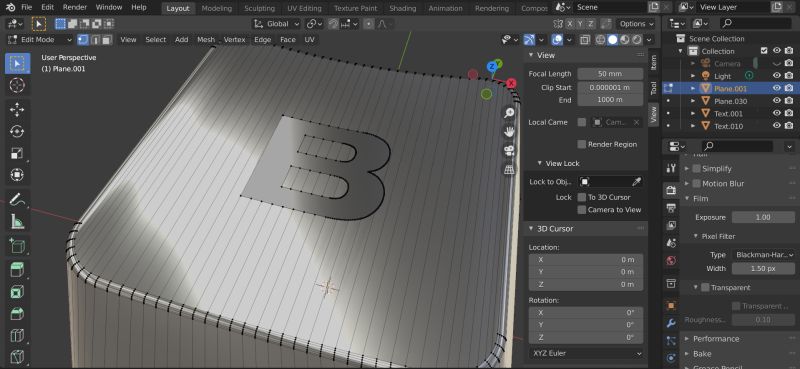Toggle camera view icon in viewport

point(509,151)
